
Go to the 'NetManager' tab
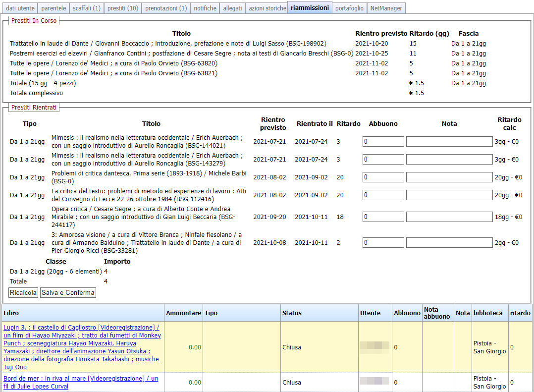(x=387, y=8)
